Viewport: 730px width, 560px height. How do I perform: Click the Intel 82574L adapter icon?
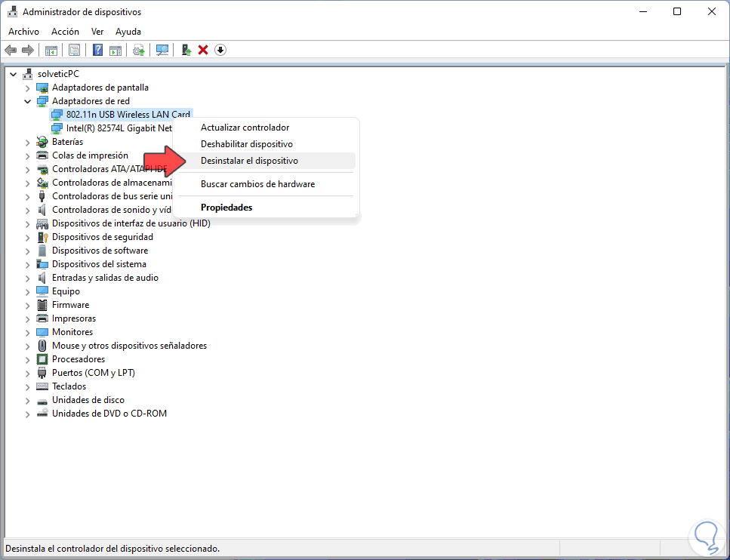pyautogui.click(x=57, y=128)
